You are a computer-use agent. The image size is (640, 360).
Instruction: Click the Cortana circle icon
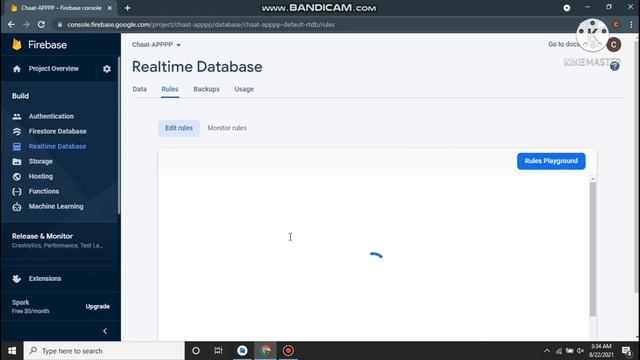click(196, 351)
